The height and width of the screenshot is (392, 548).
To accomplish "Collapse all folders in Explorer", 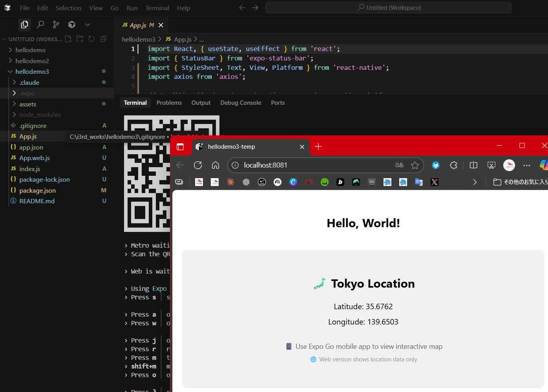I will pyautogui.click(x=103, y=39).
